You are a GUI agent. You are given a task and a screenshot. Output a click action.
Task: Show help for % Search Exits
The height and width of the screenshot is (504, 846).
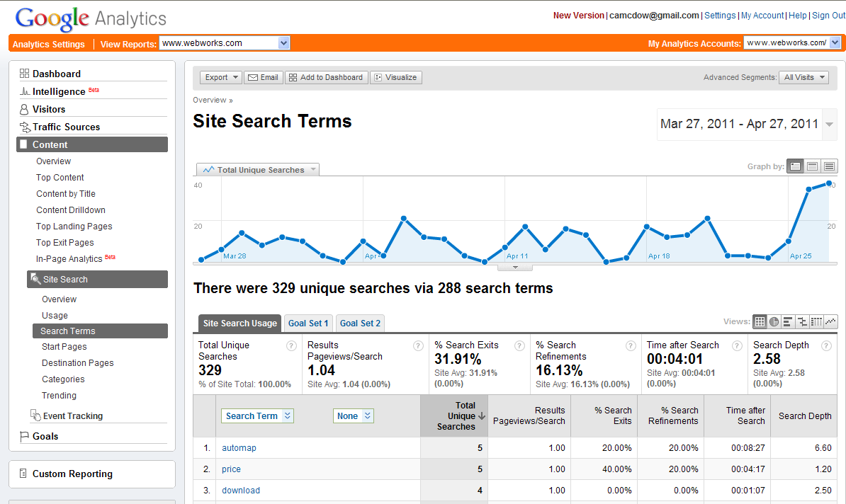tap(519, 346)
